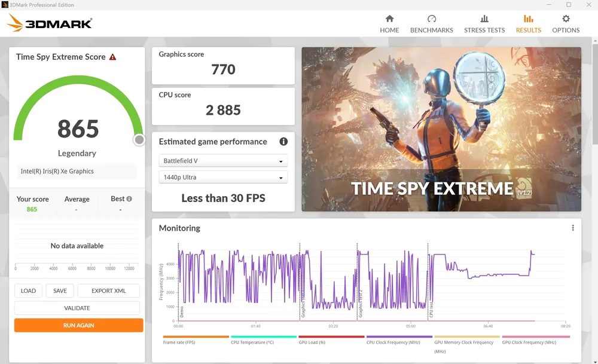Click the info icon next to Best
Screen dimensions: 598x364
(x=129, y=199)
